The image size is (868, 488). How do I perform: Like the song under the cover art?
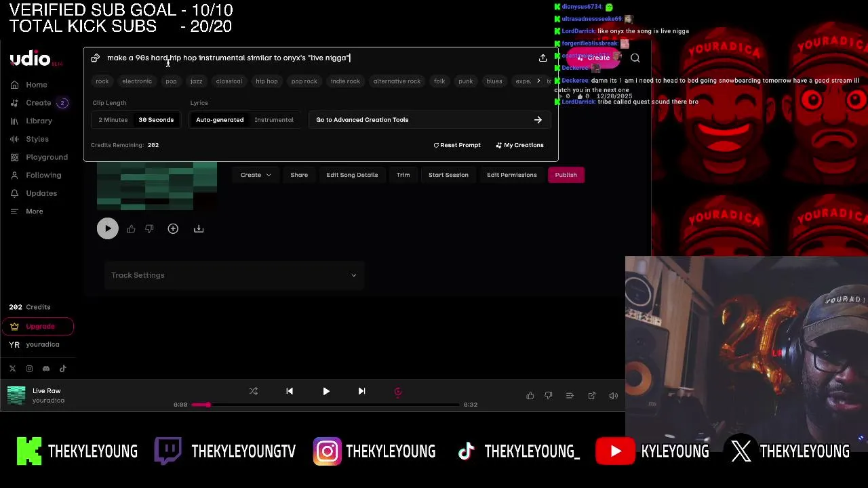coord(131,229)
